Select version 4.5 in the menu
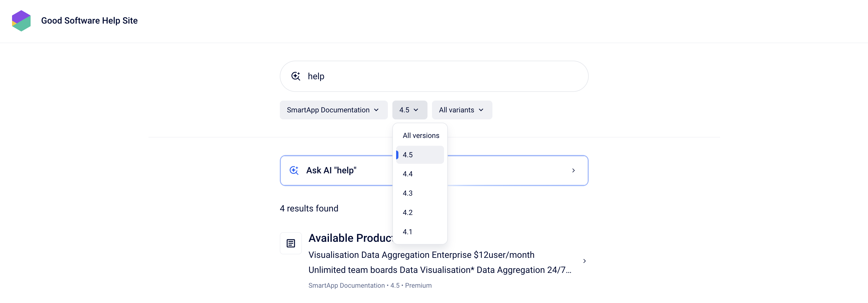 coord(420,155)
